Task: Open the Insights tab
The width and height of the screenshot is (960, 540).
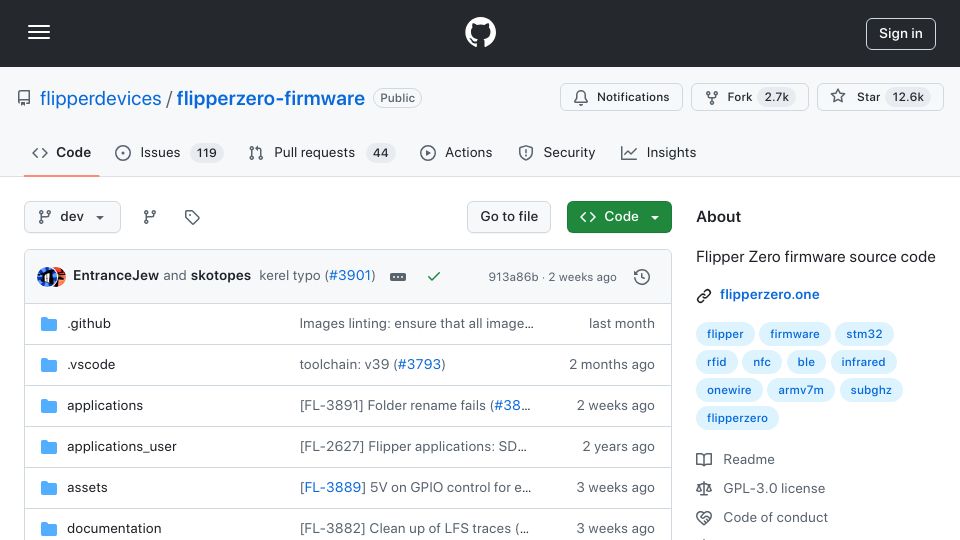Action: (x=658, y=152)
